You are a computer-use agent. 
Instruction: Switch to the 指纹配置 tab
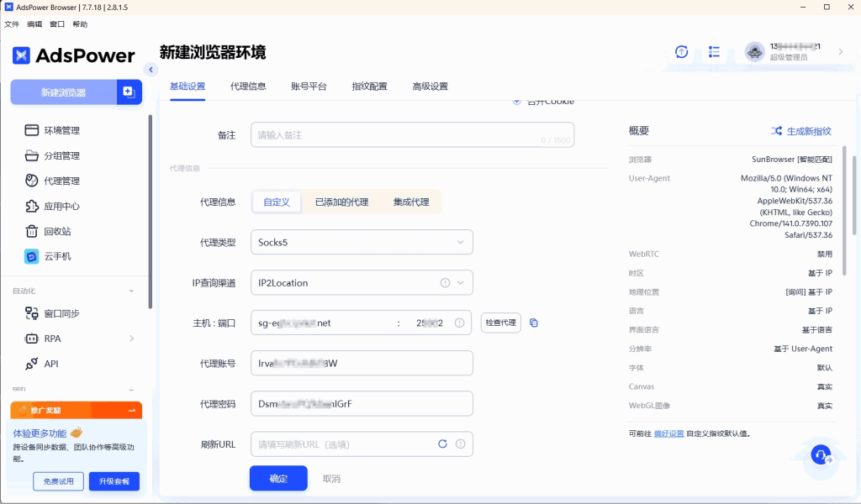pos(369,87)
